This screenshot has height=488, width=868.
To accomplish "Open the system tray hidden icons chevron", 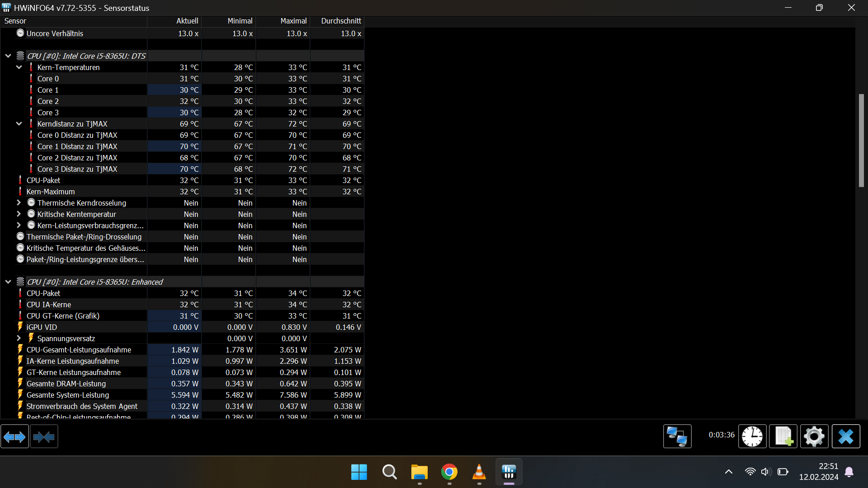I will click(x=728, y=472).
